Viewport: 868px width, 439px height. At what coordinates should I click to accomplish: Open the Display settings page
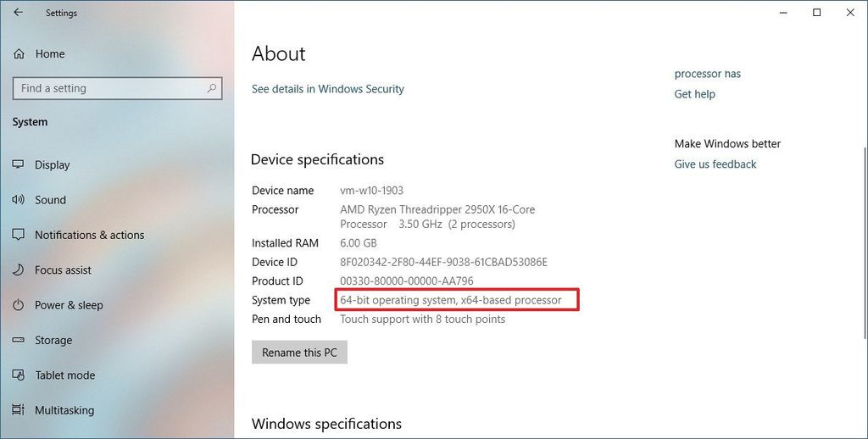point(53,165)
